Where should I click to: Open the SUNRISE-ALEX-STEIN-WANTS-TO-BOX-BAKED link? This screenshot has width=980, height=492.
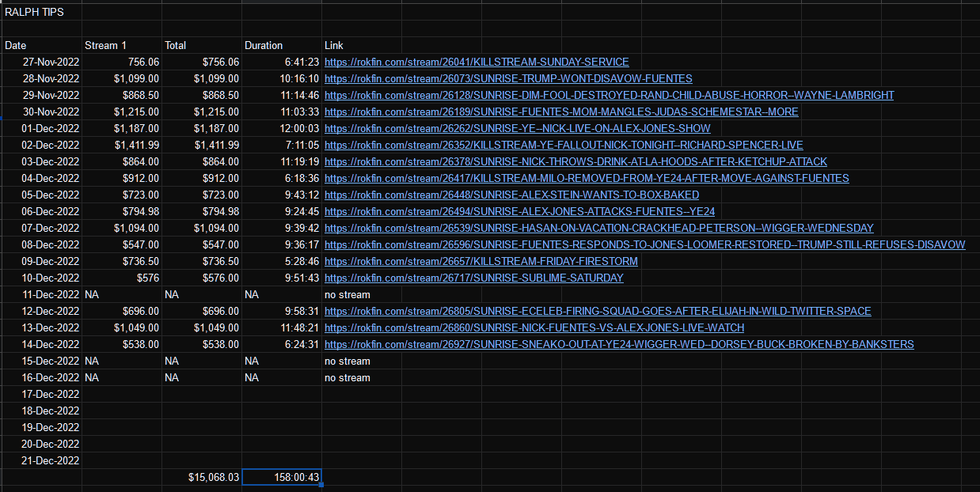pos(511,195)
